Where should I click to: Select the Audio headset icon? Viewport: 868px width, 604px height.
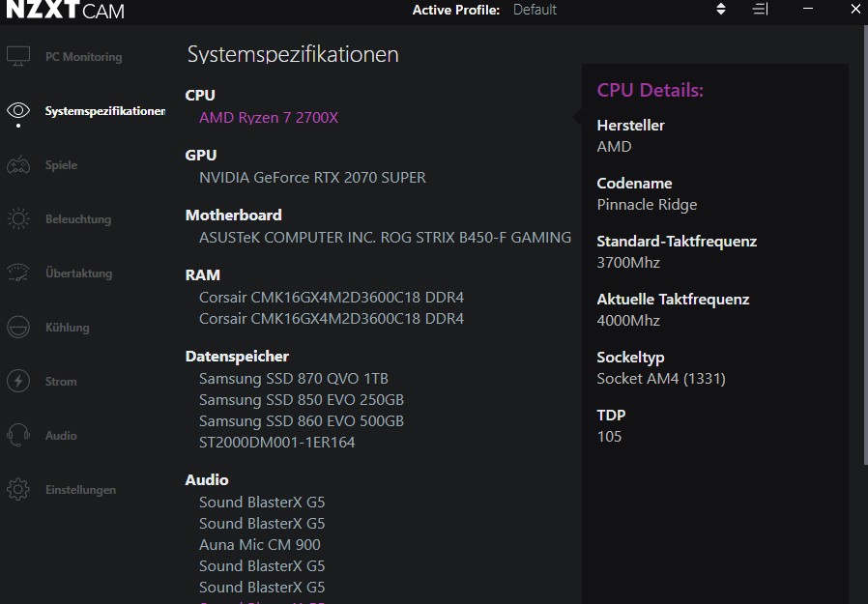tap(18, 436)
